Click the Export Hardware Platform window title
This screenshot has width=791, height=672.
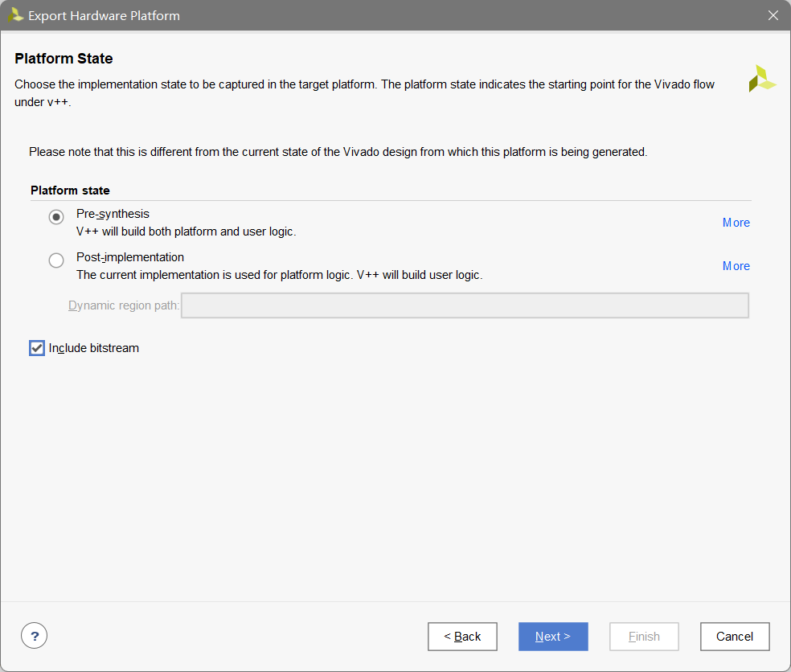point(105,15)
